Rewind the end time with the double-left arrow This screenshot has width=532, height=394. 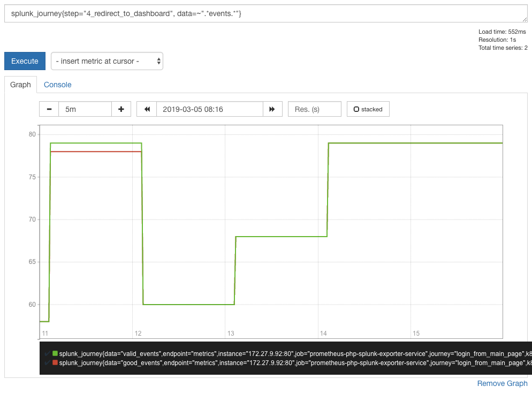(147, 109)
